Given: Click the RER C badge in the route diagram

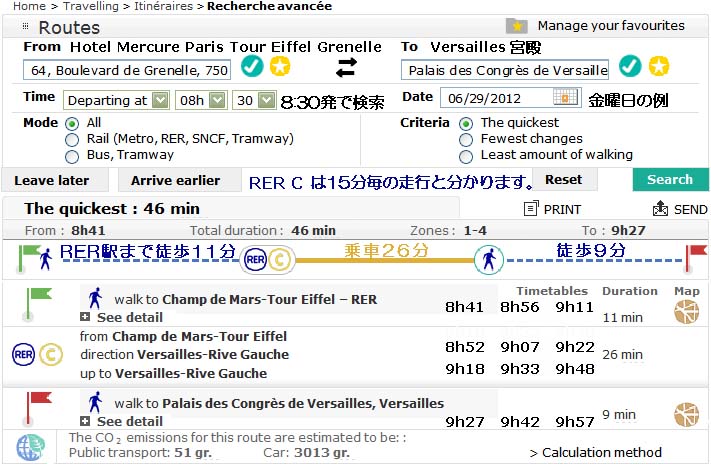Looking at the screenshot, I should pos(268,260).
